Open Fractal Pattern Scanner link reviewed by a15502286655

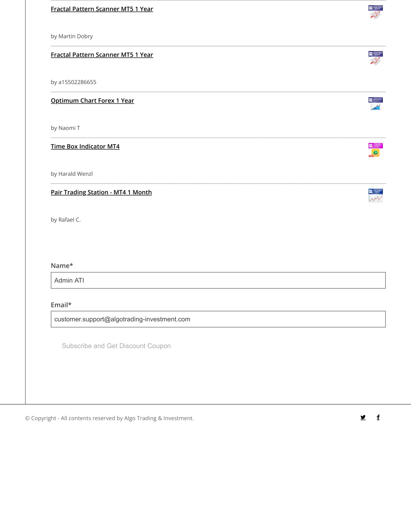[x=102, y=55]
